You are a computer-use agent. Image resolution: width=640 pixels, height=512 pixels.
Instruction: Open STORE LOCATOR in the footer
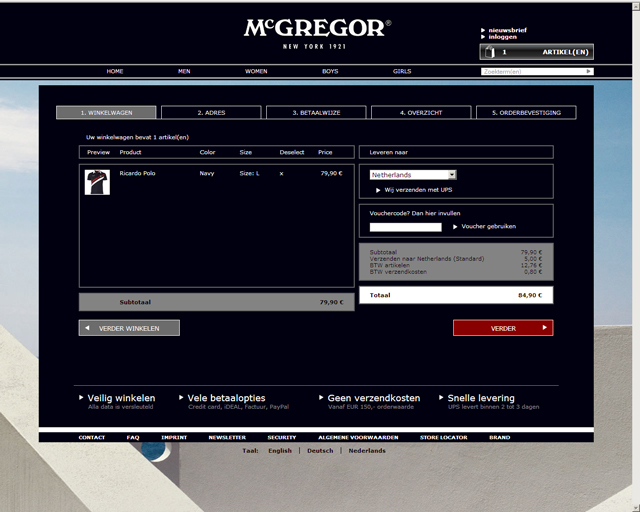tap(444, 437)
